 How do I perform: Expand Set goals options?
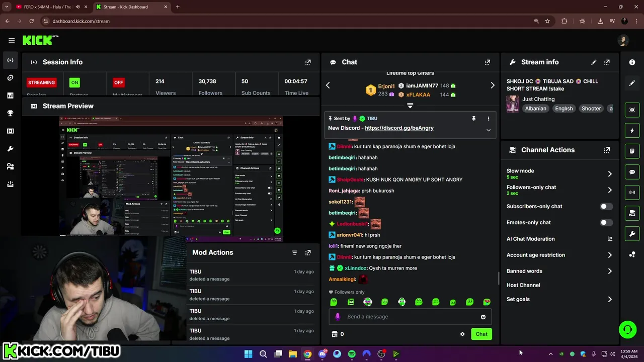point(610,299)
